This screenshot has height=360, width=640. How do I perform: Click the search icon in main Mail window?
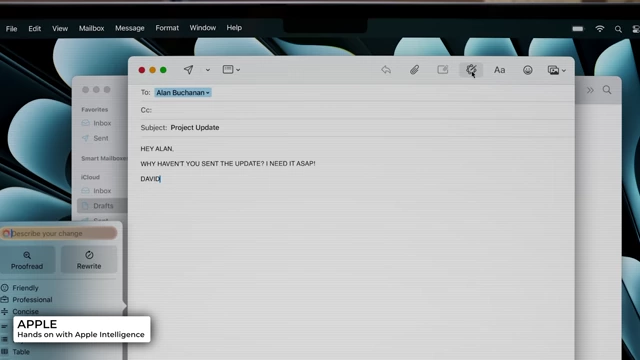[607, 90]
